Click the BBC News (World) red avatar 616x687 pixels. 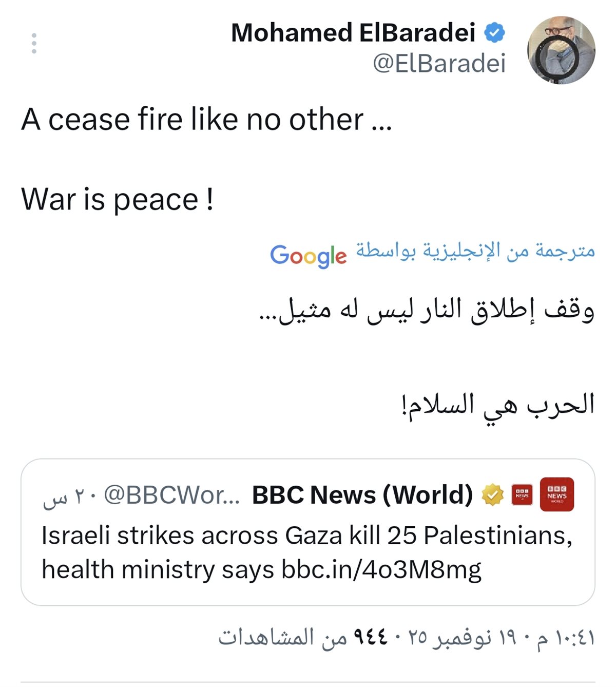tap(556, 494)
